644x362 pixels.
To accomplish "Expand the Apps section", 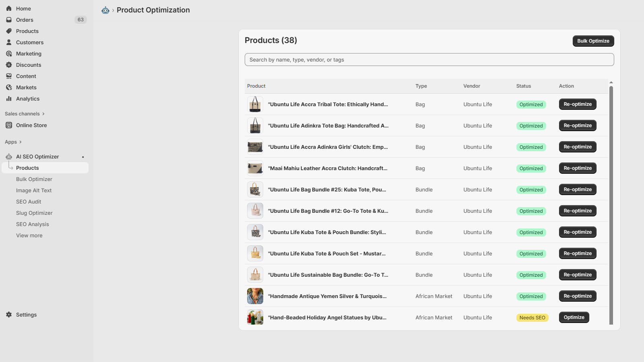I will (13, 142).
